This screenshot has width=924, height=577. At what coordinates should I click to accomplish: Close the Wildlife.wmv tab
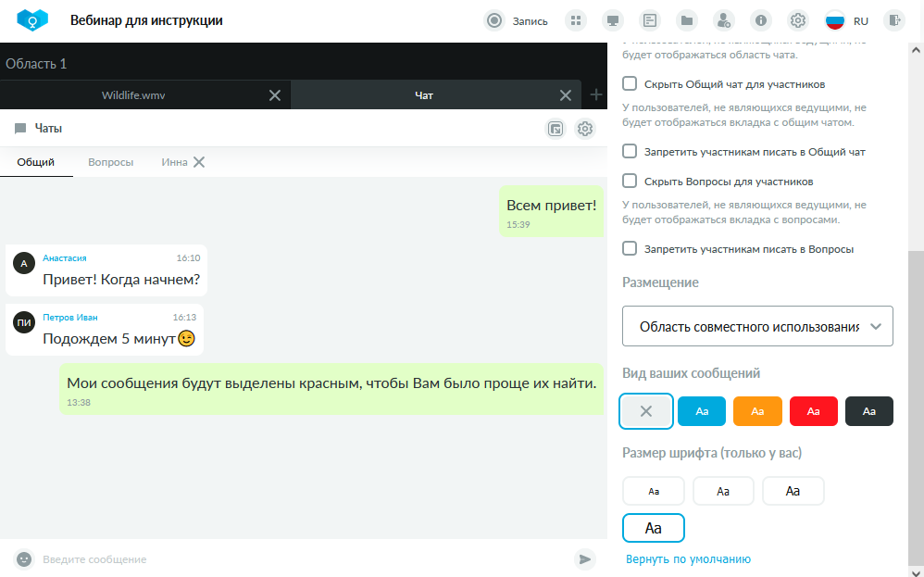tap(275, 95)
